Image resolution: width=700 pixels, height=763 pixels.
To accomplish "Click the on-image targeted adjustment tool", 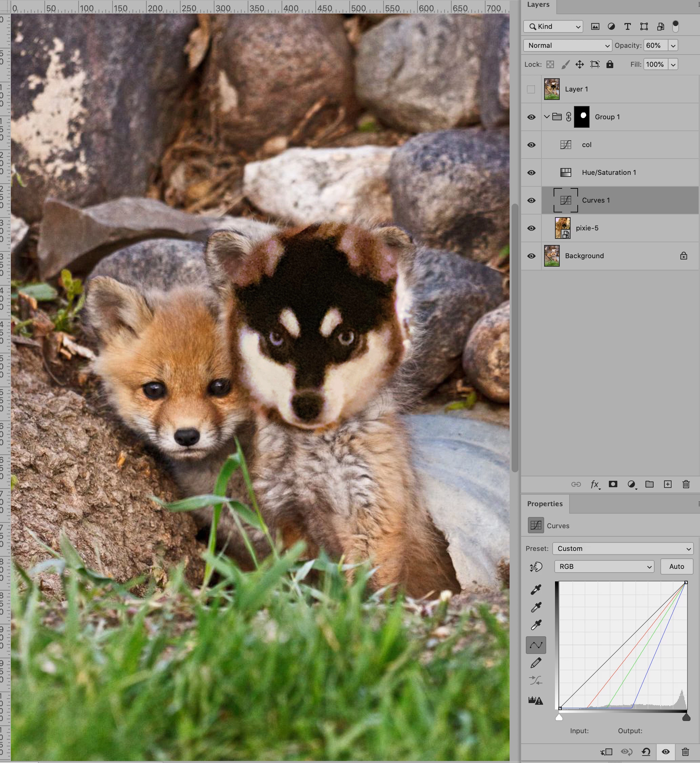I will (x=536, y=567).
